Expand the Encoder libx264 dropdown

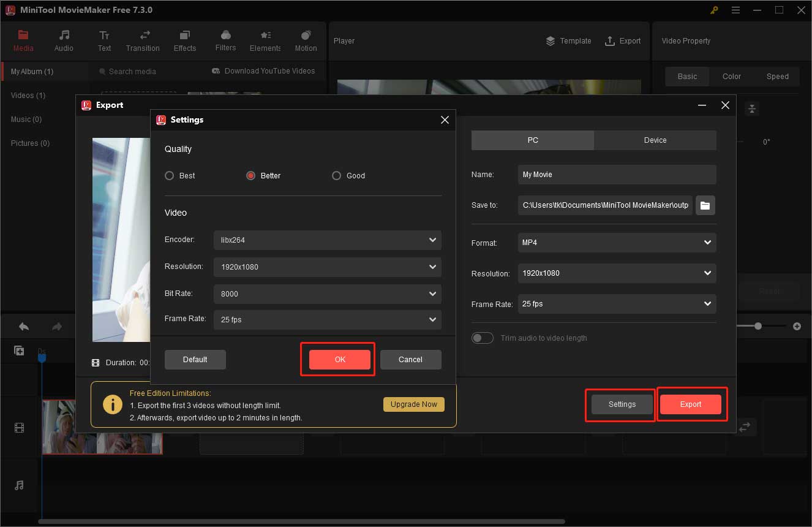tap(328, 240)
